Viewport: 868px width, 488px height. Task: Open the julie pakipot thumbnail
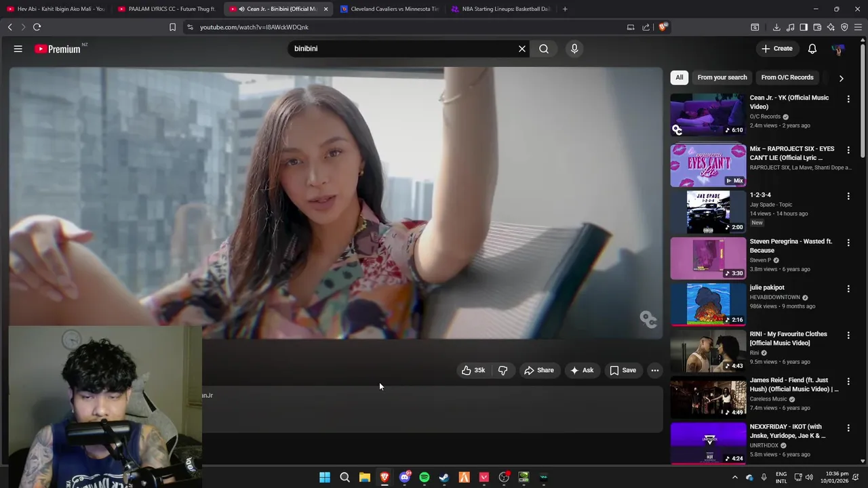(708, 304)
